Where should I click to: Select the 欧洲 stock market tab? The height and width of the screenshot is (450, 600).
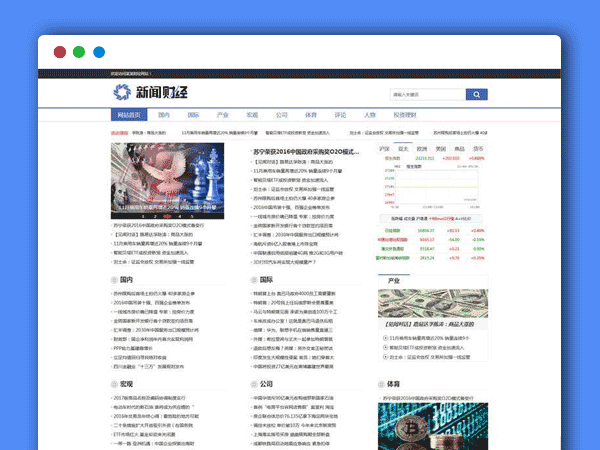point(422,148)
